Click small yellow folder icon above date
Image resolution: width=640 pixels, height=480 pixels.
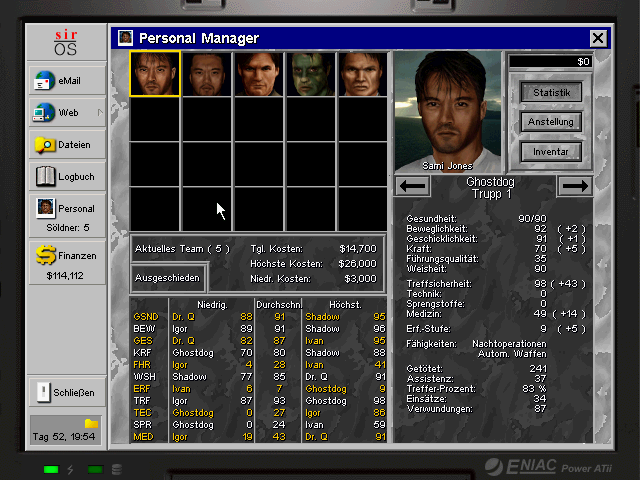pos(91,424)
